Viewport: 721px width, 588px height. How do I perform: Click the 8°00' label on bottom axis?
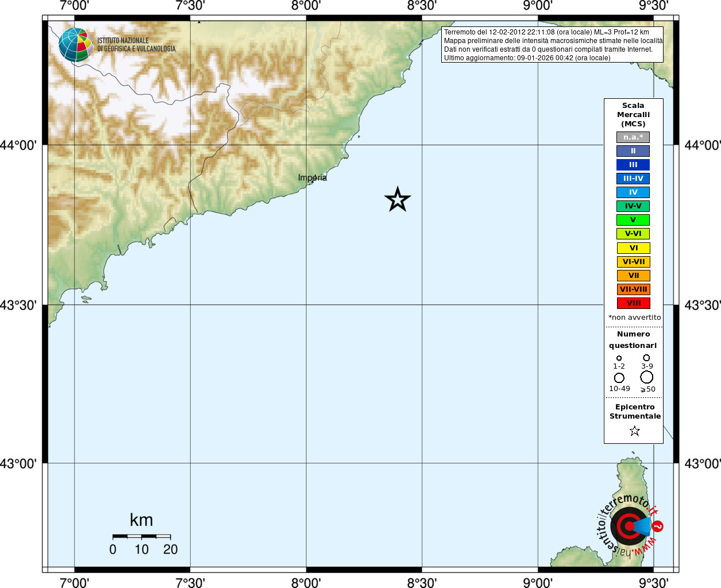[306, 582]
